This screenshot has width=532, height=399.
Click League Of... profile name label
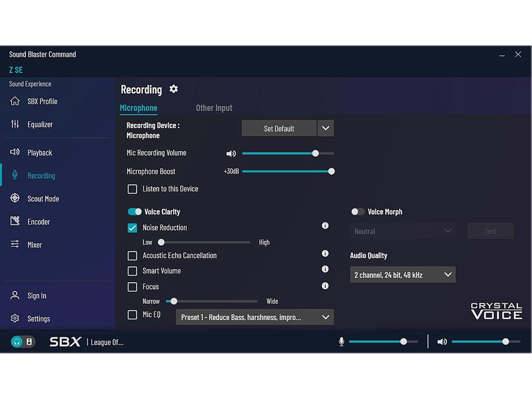point(107,342)
